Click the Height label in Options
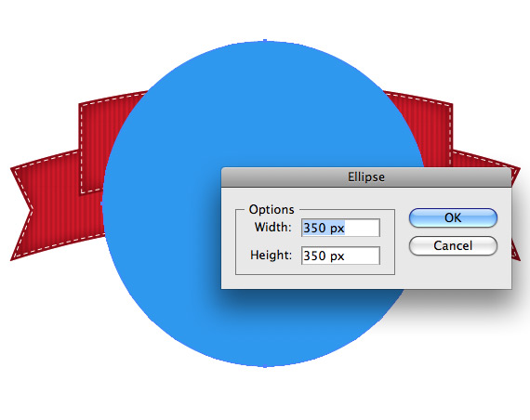 click(271, 256)
